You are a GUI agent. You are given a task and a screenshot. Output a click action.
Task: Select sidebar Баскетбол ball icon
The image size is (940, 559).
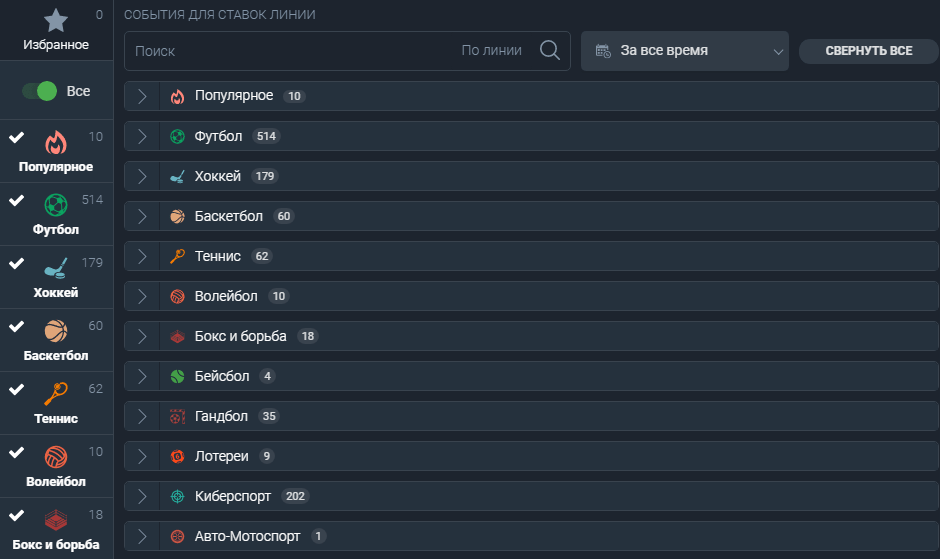pyautogui.click(x=56, y=331)
